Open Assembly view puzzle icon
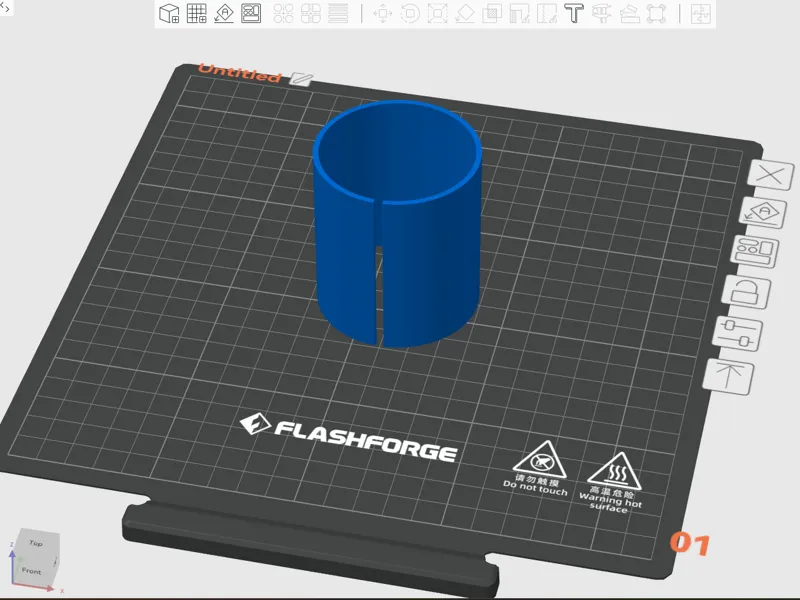800x600 pixels. pyautogui.click(x=701, y=13)
